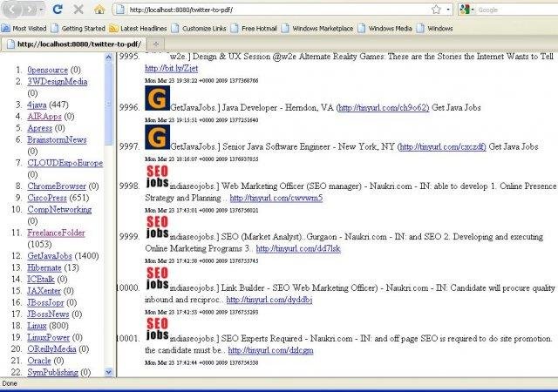Open the ICEtalk link

pyautogui.click(x=41, y=280)
